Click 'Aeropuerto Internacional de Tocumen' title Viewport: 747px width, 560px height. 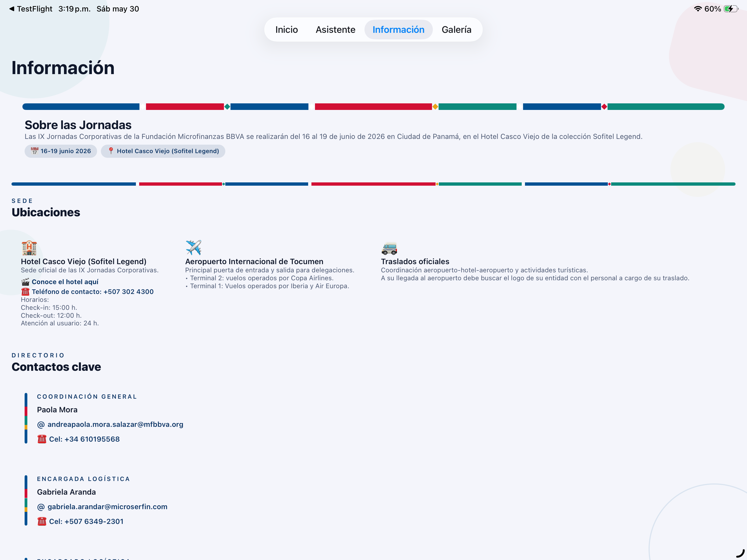point(254,261)
